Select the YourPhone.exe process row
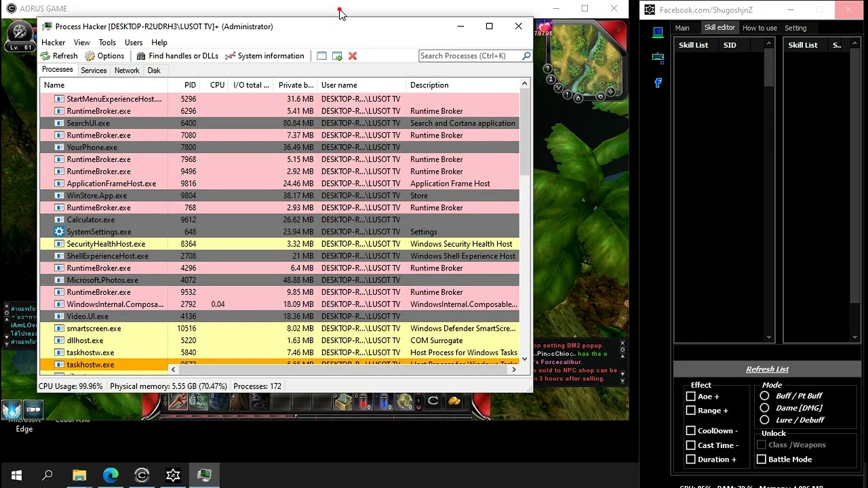Viewport: 868px width, 488px height. click(279, 147)
